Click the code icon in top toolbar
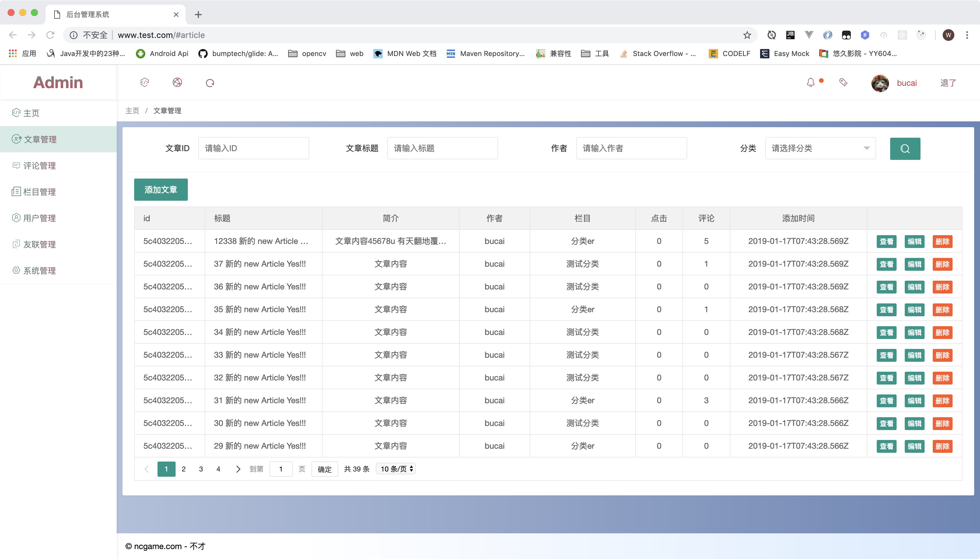This screenshot has height=559, width=980. (x=145, y=83)
